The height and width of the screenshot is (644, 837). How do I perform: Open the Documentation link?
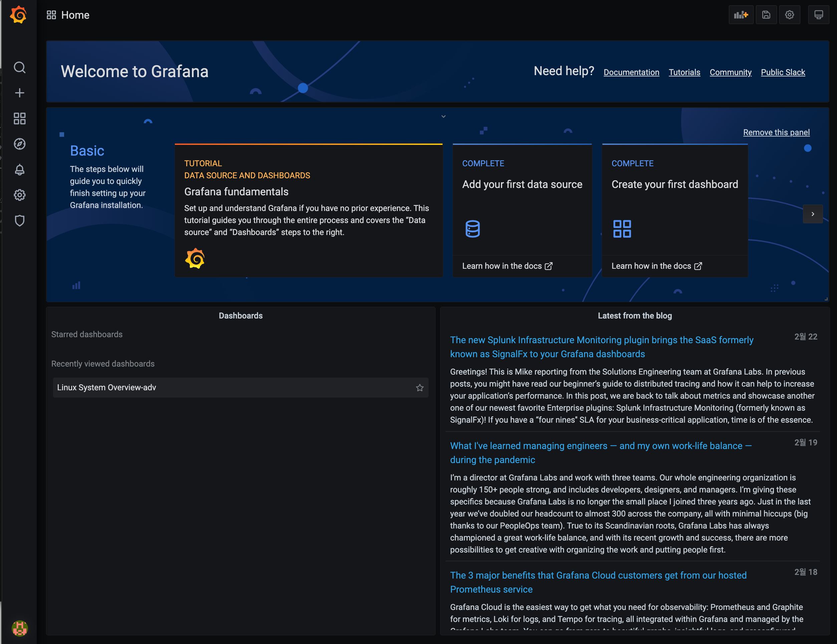tap(631, 72)
